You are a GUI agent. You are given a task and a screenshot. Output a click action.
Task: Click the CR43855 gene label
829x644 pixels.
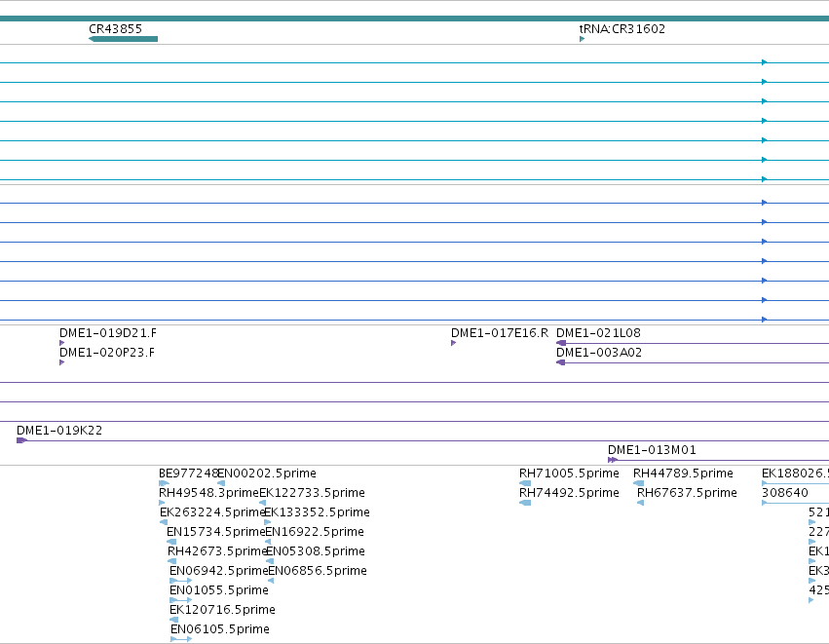pos(115,29)
